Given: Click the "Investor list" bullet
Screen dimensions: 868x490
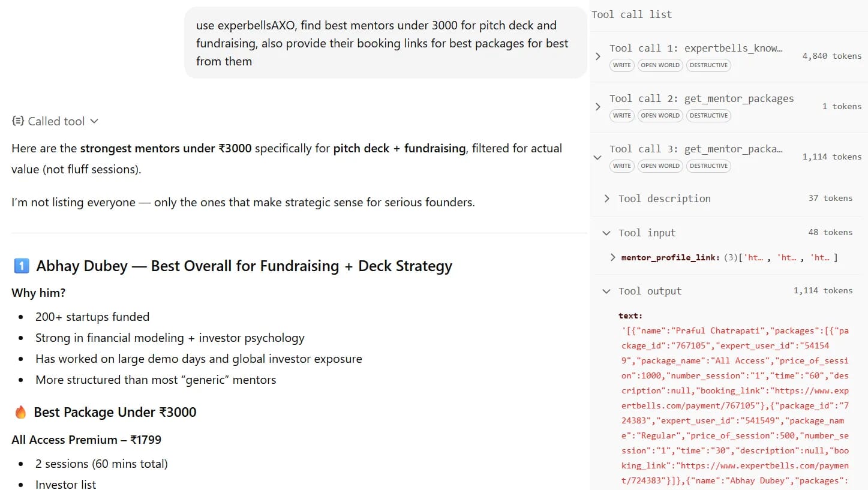Looking at the screenshot, I should pyautogui.click(x=65, y=484).
